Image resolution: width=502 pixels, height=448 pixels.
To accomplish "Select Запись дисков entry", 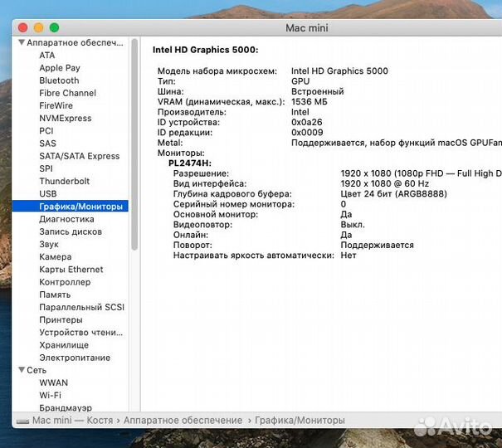I will 71,231.
